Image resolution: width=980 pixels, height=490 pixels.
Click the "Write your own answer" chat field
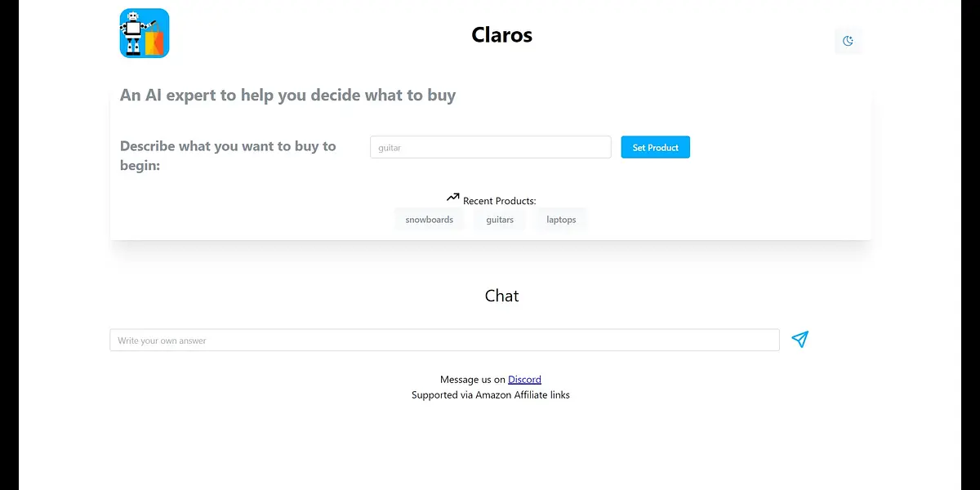tap(444, 341)
